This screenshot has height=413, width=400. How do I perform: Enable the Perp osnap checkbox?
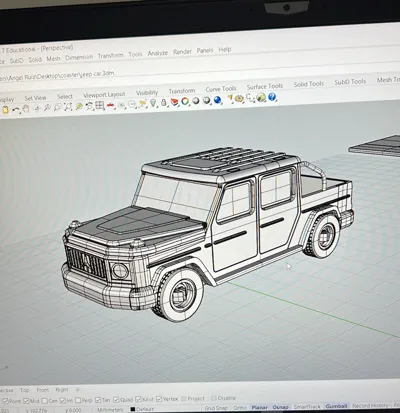(78, 400)
